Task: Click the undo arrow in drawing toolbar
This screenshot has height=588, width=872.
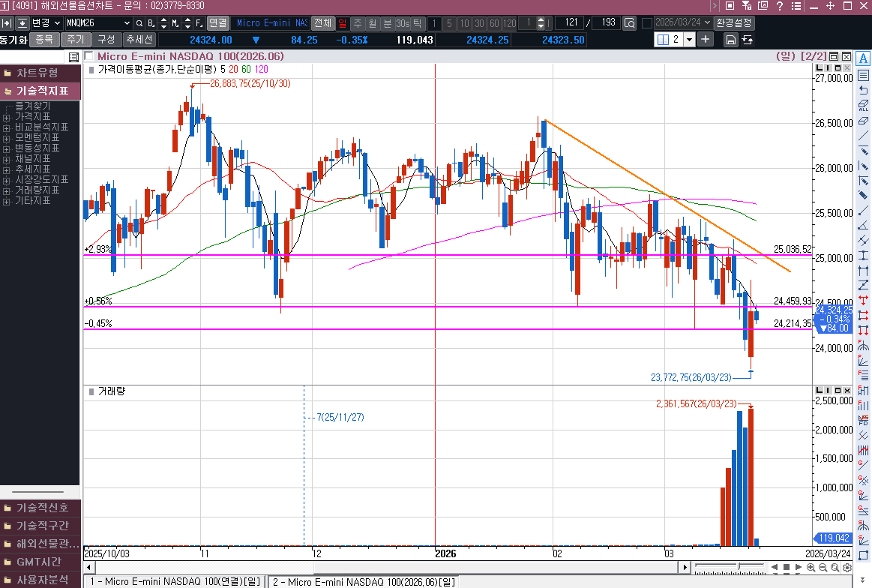Action: point(863,90)
